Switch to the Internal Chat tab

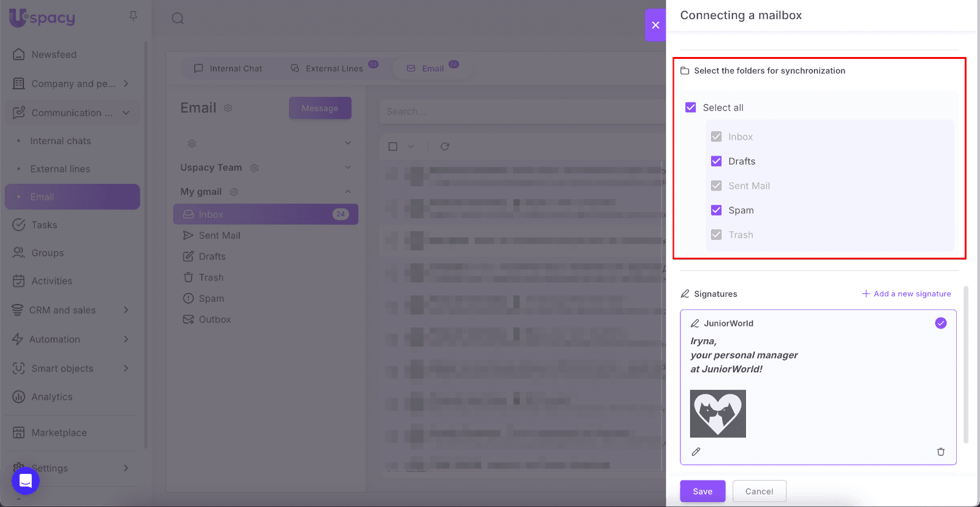coord(228,69)
